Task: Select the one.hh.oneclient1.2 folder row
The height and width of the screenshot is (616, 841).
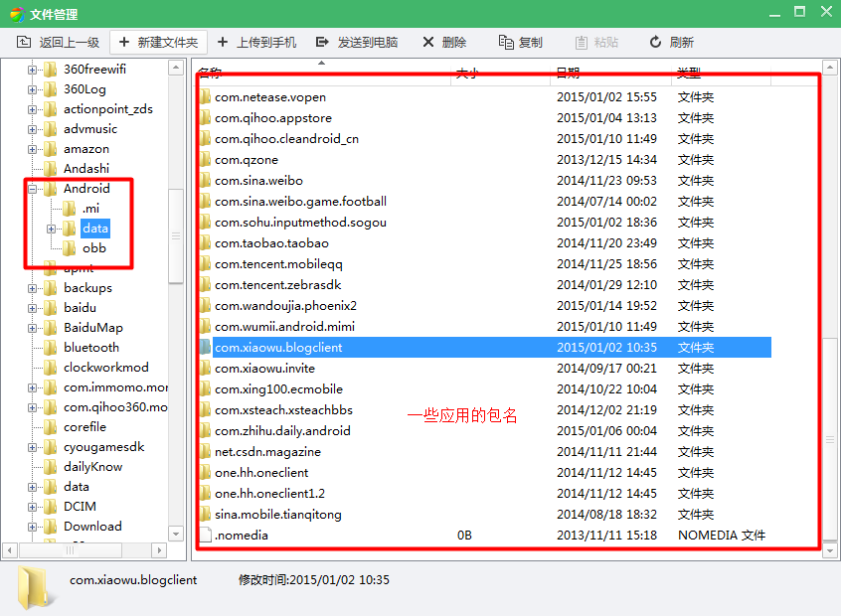Action: (x=484, y=493)
